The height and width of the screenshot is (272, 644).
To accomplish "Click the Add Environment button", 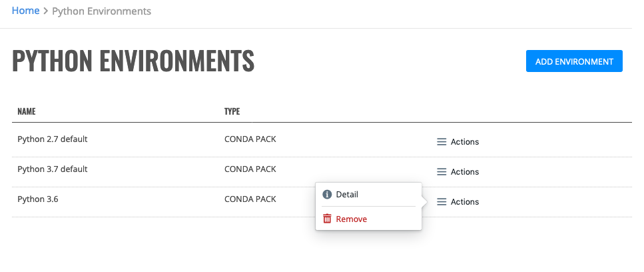I will 574,61.
